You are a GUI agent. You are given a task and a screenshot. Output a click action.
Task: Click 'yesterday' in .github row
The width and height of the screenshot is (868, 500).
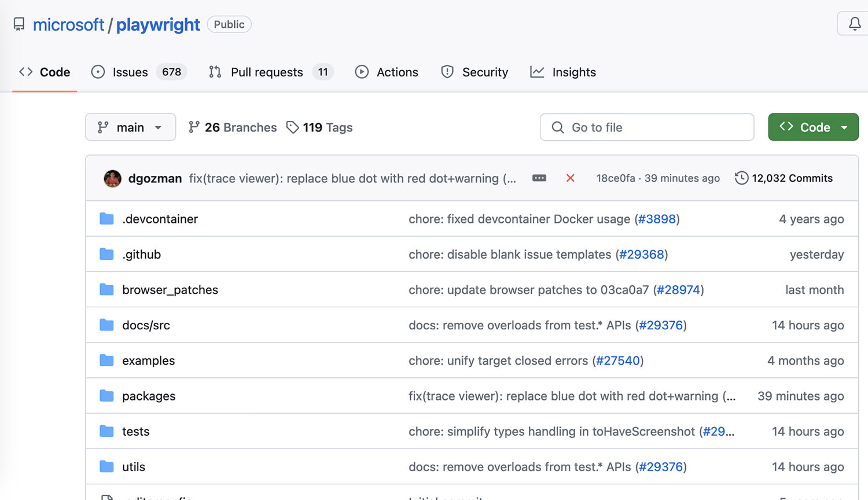click(816, 254)
